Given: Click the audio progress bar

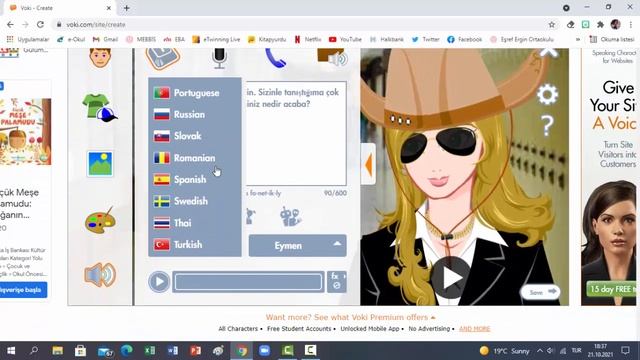Looking at the screenshot, I should pyautogui.click(x=248, y=282).
